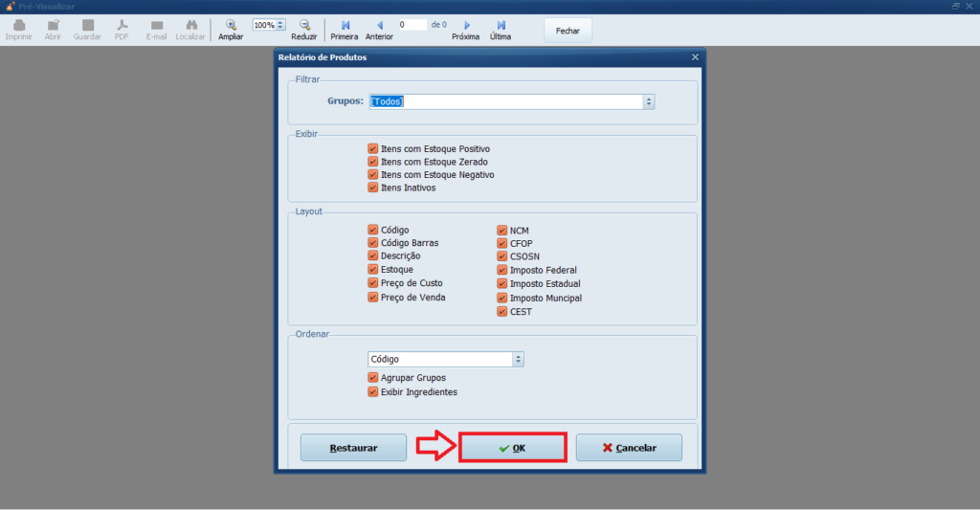Toggle the Imposto Federal checkbox

(501, 270)
